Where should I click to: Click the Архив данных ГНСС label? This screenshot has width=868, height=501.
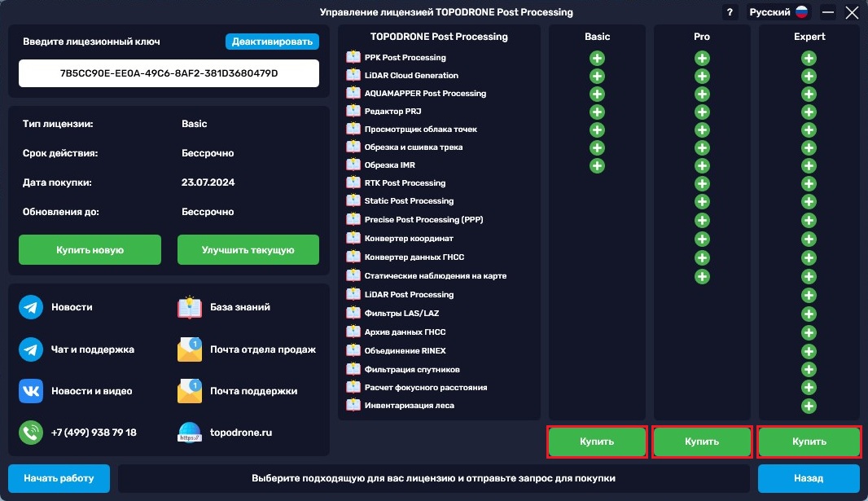405,332
